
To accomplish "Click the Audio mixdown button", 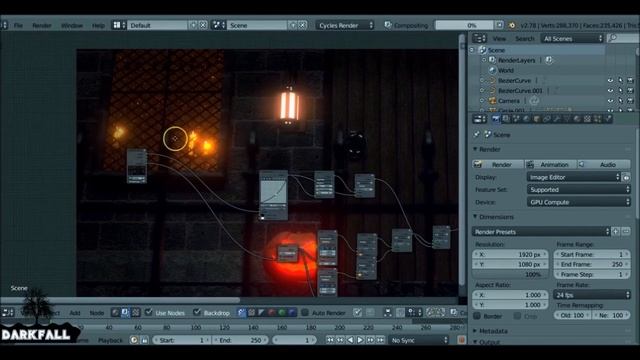I will [604, 164].
